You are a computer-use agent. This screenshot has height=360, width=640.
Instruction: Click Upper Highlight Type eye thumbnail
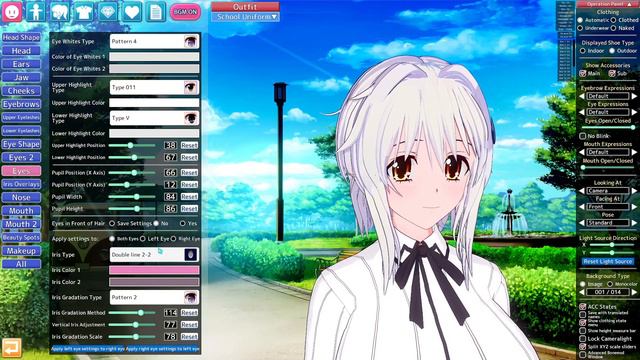(x=191, y=87)
